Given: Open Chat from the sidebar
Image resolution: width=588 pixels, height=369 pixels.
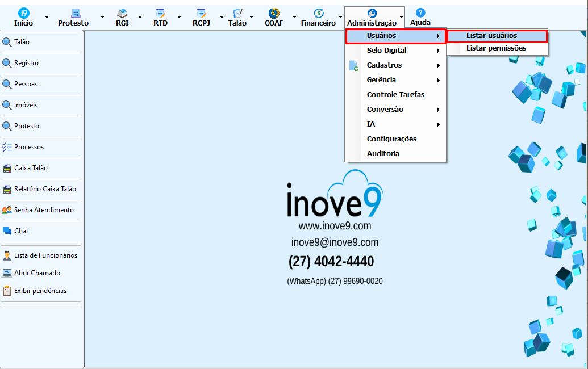Looking at the screenshot, I should coord(21,231).
